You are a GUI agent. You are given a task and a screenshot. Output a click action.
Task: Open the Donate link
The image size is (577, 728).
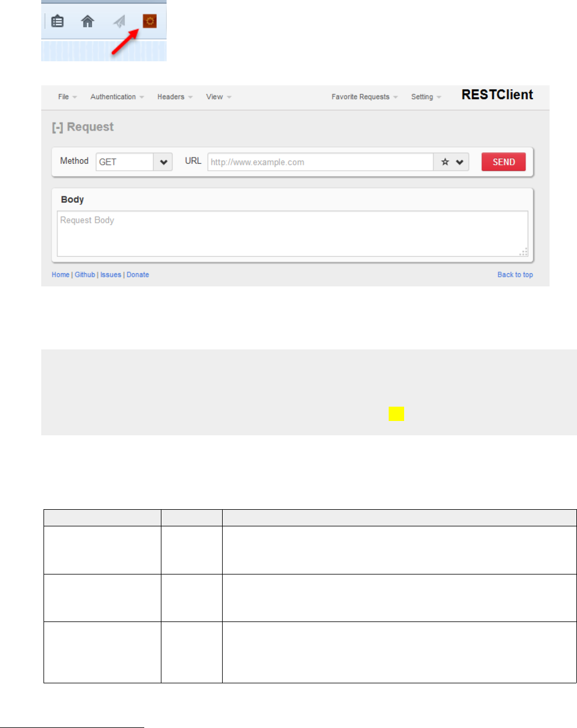tap(138, 275)
